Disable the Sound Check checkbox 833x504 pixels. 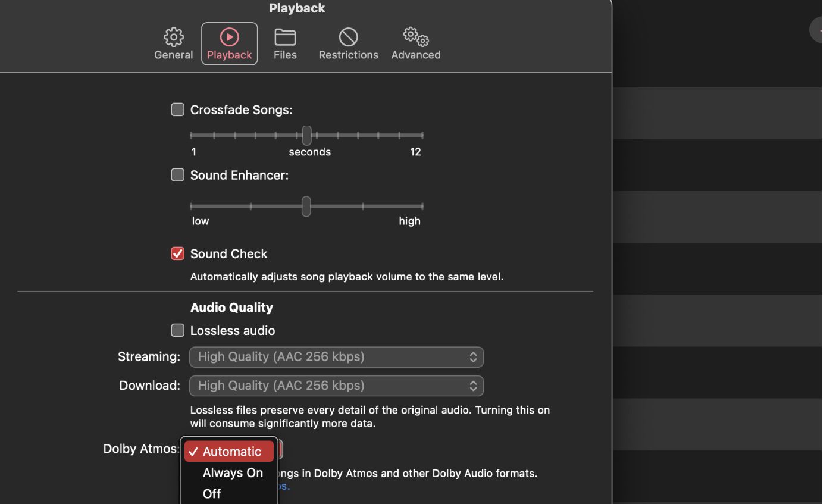pyautogui.click(x=177, y=253)
